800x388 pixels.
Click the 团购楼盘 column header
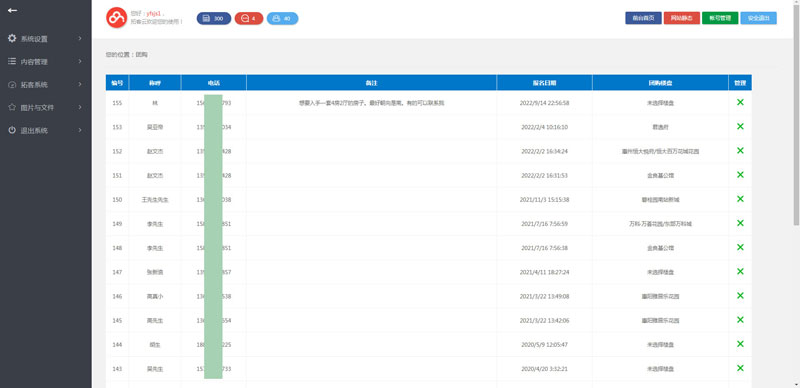tap(660, 83)
